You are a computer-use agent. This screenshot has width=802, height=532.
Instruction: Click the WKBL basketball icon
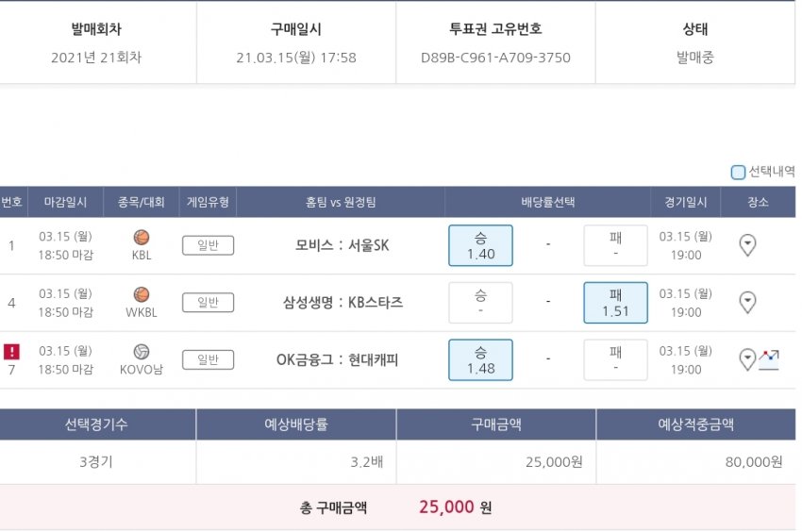[x=142, y=294]
